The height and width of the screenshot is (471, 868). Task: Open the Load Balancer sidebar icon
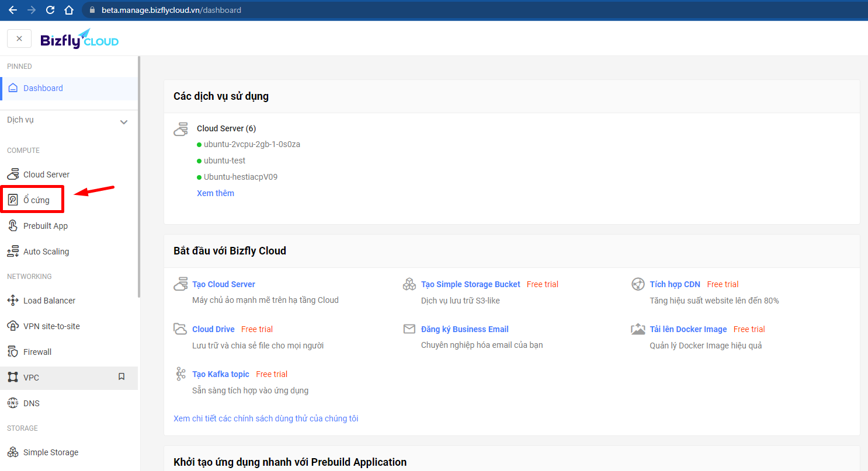(13, 301)
